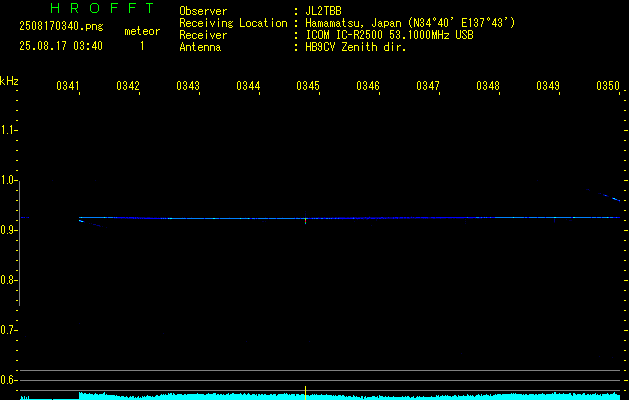Click the horizontal carrier signal line

tap(349, 218)
